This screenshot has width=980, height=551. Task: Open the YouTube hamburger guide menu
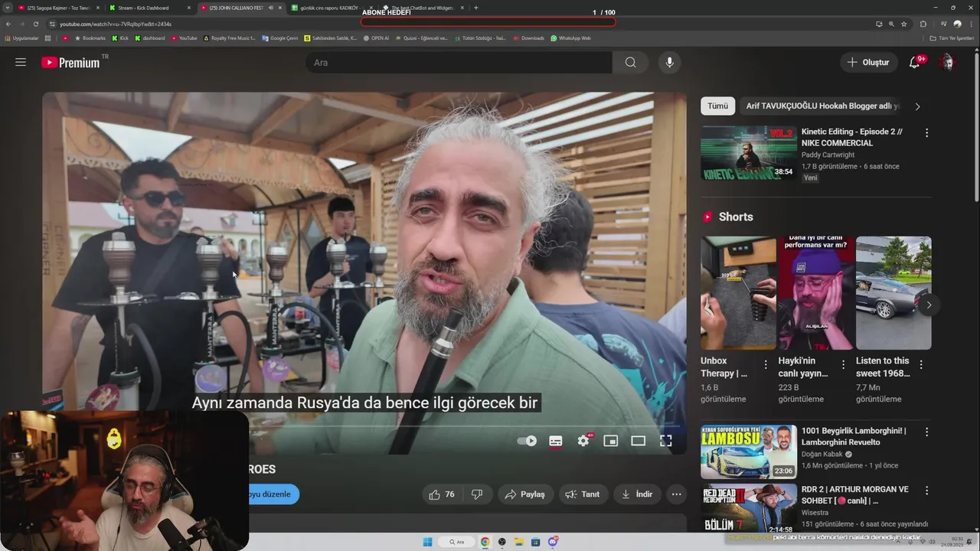pos(21,62)
